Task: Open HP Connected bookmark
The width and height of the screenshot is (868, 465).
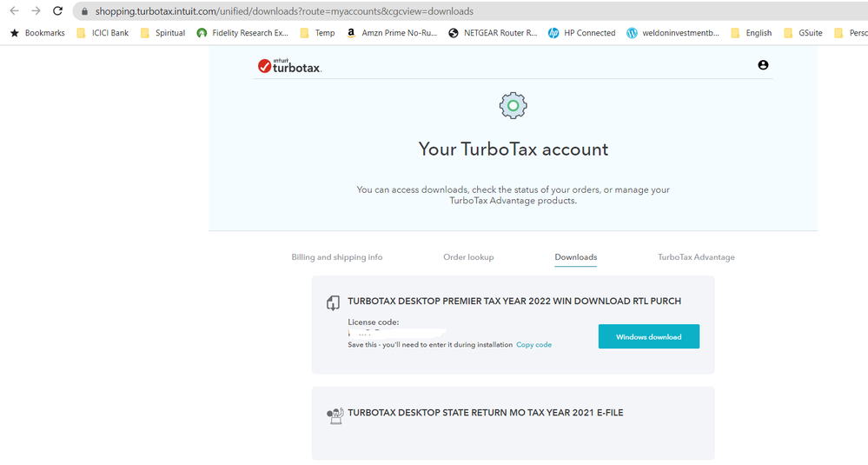Action: pyautogui.click(x=582, y=33)
